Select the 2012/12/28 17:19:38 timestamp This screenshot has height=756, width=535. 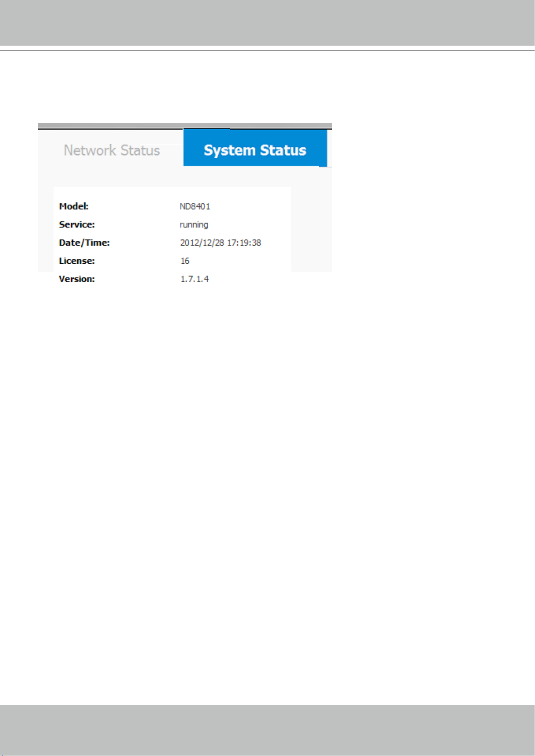click(221, 243)
